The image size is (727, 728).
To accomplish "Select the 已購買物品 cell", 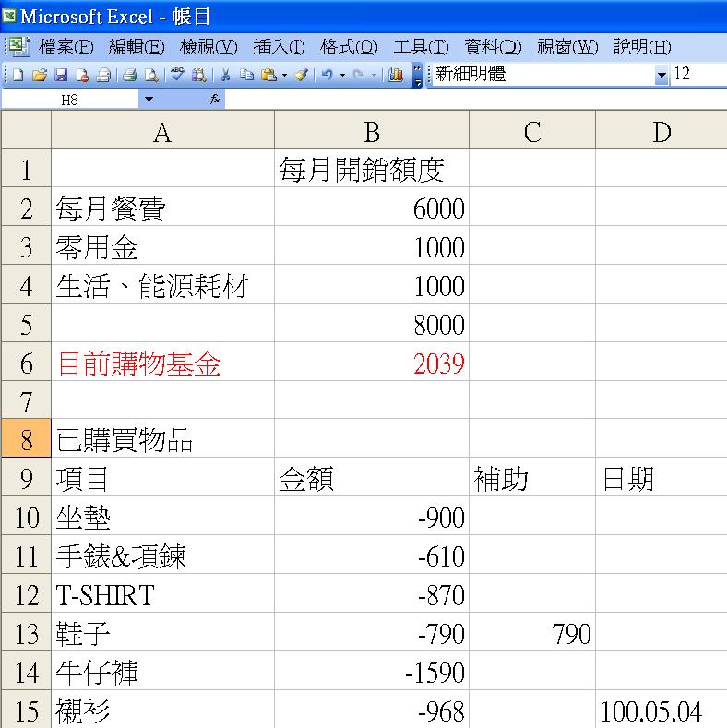I will coord(162,438).
